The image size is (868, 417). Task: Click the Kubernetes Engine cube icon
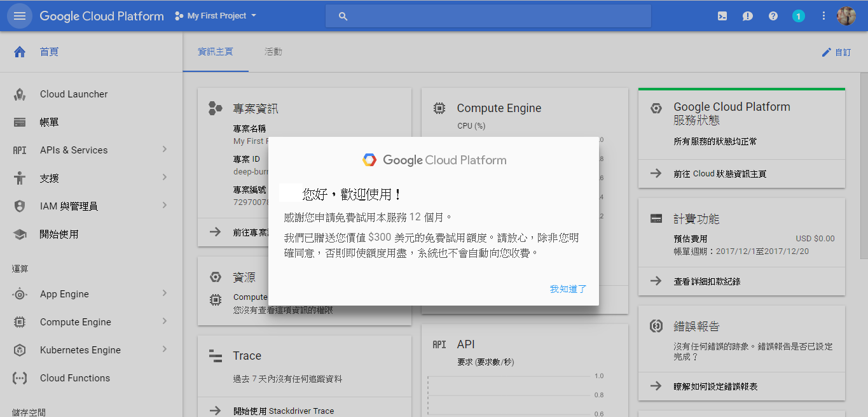[20, 350]
